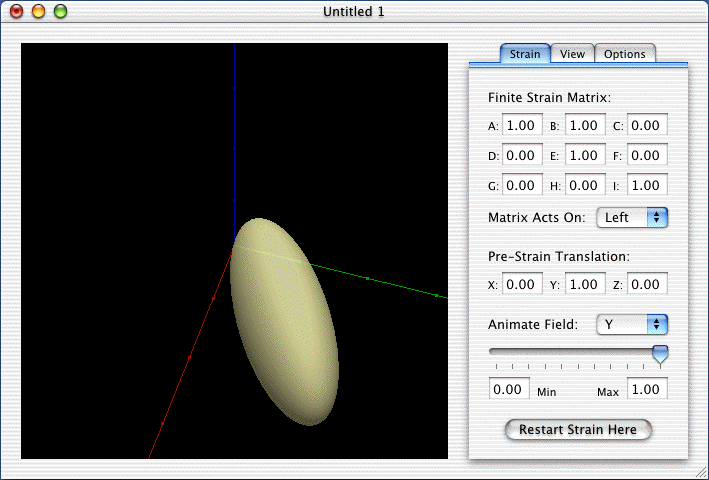Click the matrix field A
709x480 pixels.
click(x=522, y=125)
